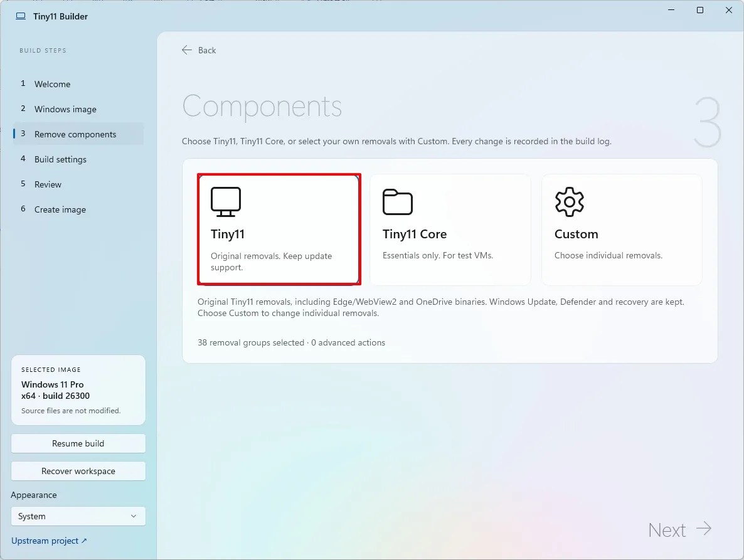Open the Remove components step
Image resolution: width=744 pixels, height=560 pixels.
(x=78, y=134)
